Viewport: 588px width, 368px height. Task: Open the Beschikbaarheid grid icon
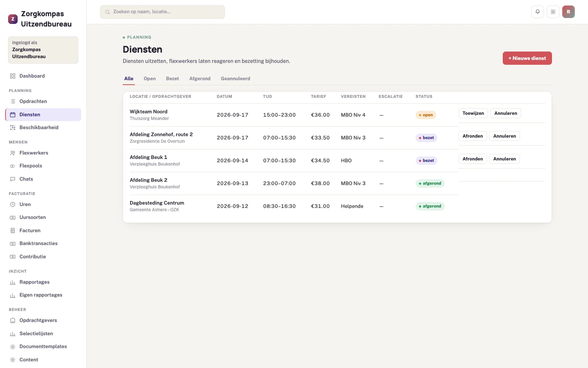tap(12, 127)
